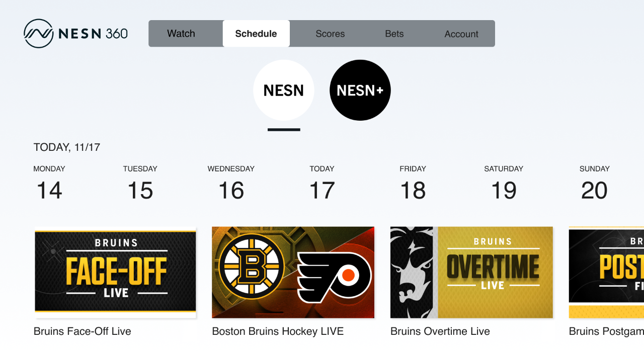Open the Bets tab
This screenshot has height=362, width=644.
[x=394, y=34]
